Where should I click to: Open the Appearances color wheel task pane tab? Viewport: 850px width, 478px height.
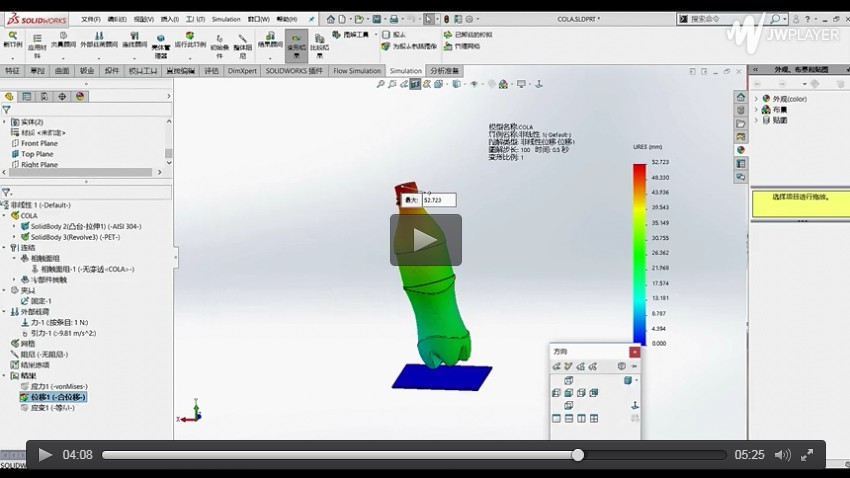click(741, 150)
